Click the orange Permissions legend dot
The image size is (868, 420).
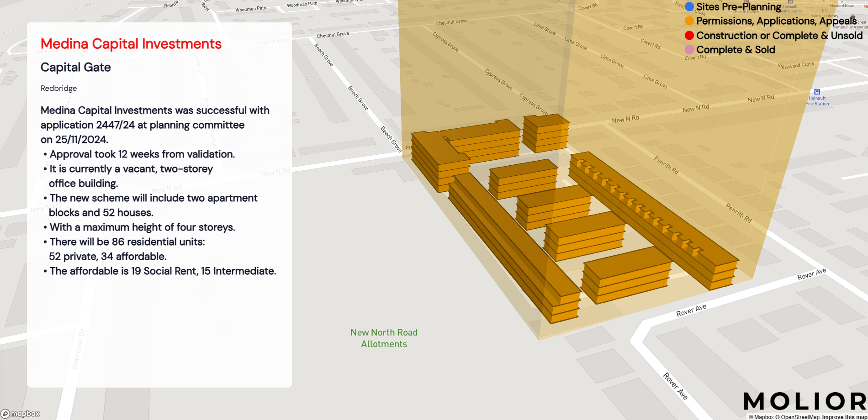tap(689, 21)
